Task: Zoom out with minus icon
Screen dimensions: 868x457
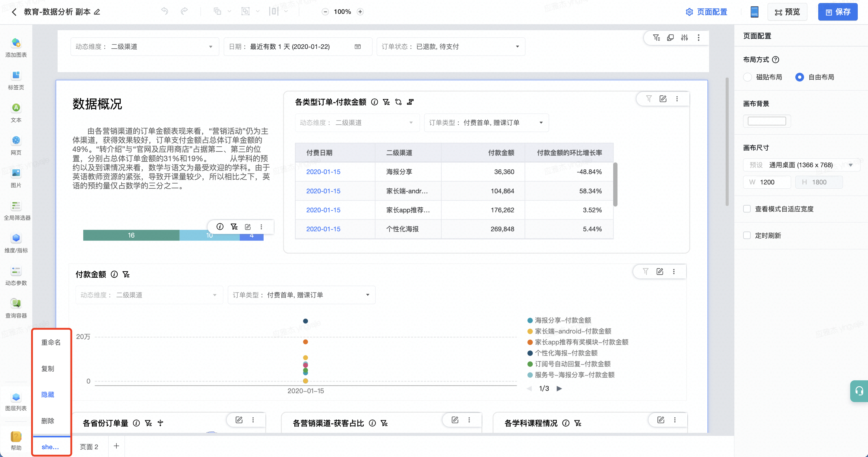Action: tap(325, 12)
